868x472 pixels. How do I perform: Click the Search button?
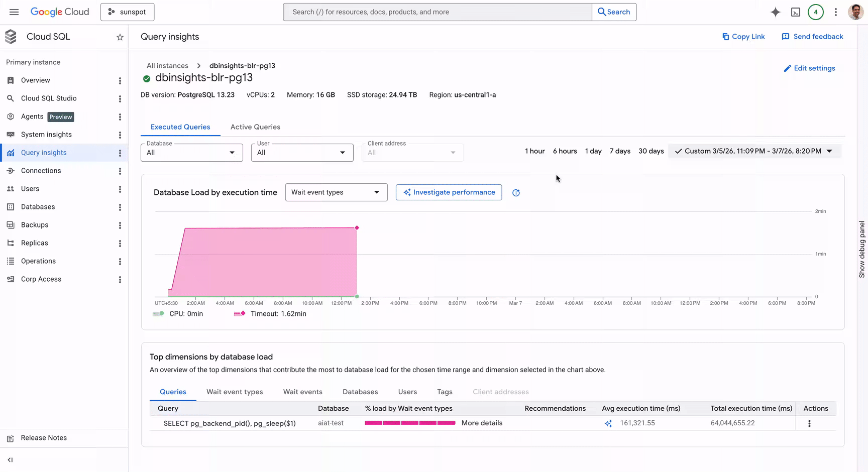point(614,12)
